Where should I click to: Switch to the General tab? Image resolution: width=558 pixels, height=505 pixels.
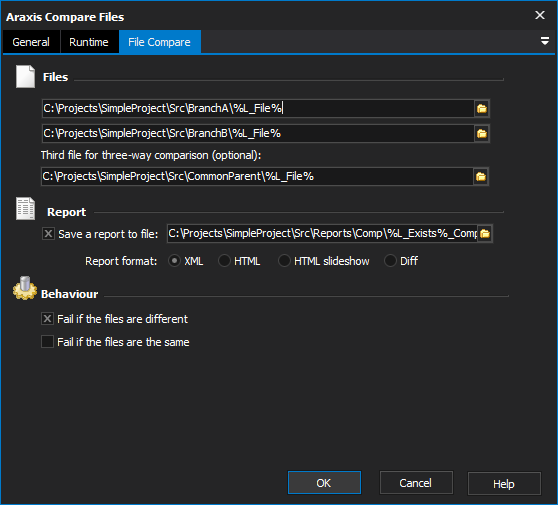[31, 42]
